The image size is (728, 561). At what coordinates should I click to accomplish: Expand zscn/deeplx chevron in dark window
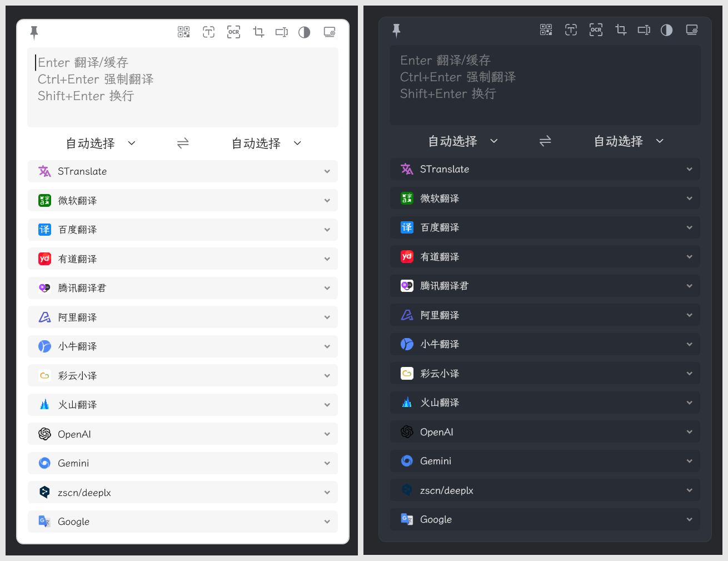[x=689, y=490]
